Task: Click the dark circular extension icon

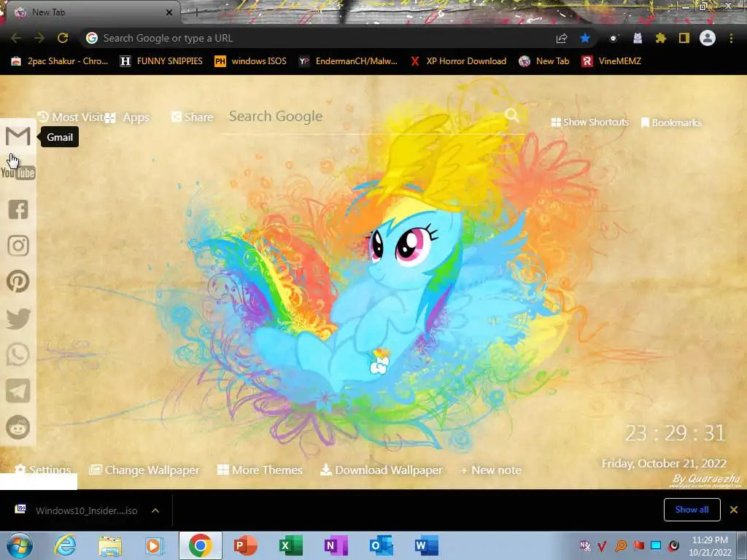Action: (614, 38)
